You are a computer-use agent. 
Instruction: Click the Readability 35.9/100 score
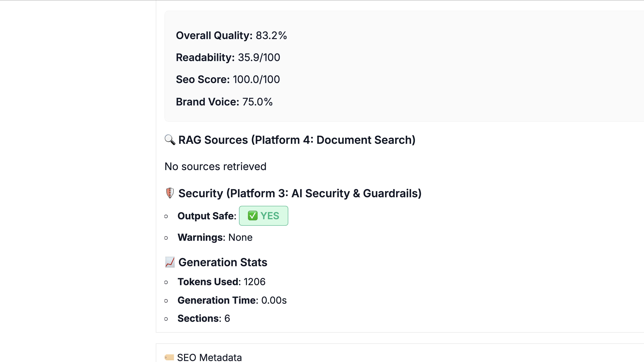pyautogui.click(x=228, y=57)
